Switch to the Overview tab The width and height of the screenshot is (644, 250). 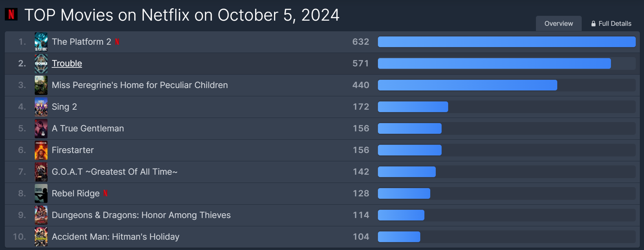click(558, 24)
